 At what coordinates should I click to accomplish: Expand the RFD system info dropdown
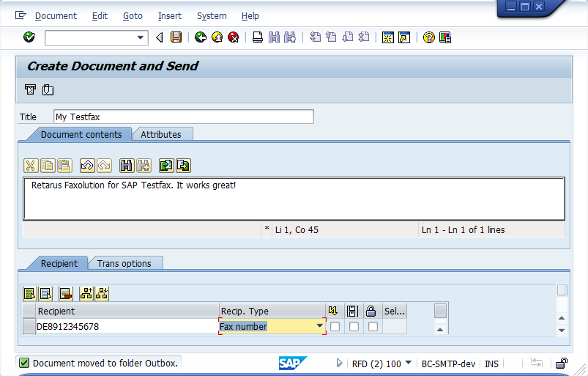(x=408, y=363)
